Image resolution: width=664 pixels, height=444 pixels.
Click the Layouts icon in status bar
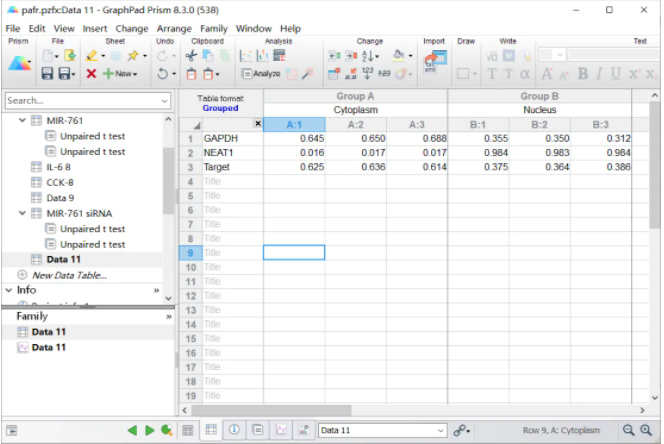(x=304, y=430)
